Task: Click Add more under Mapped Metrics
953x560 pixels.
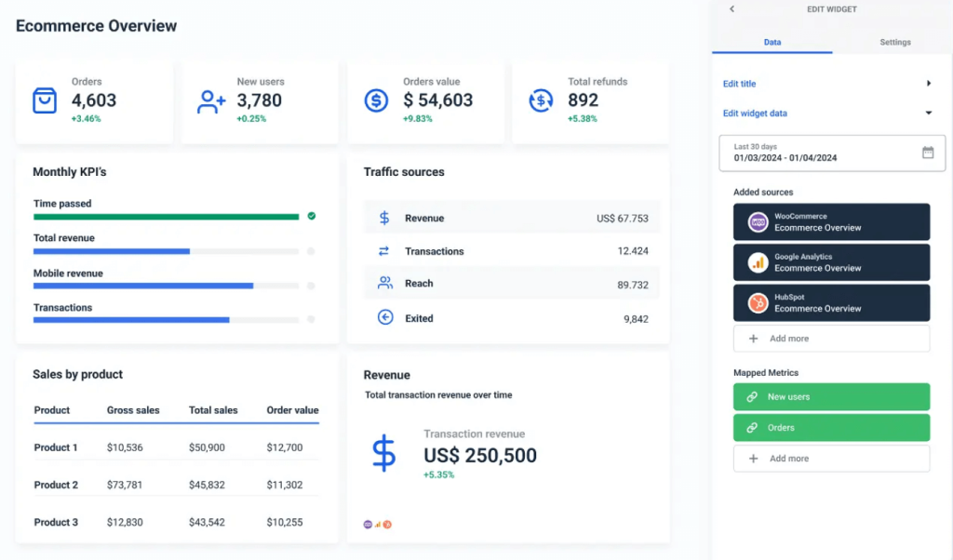Action: click(x=831, y=459)
